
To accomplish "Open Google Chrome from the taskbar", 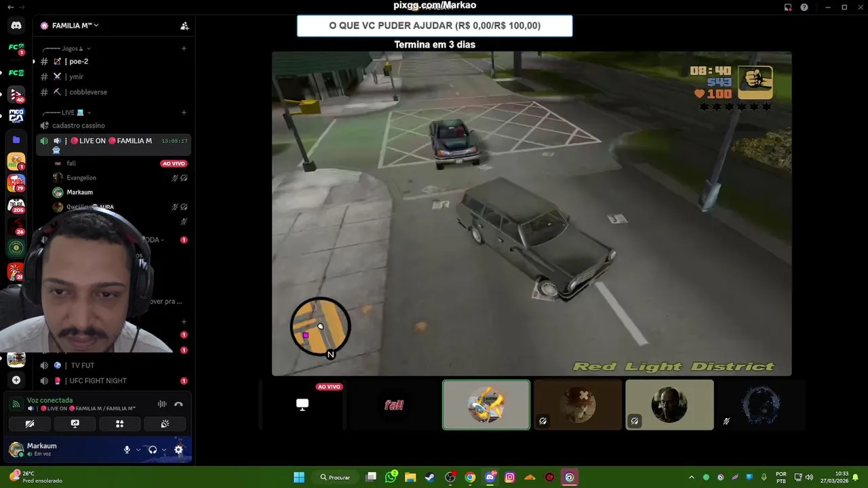I will coord(470,477).
